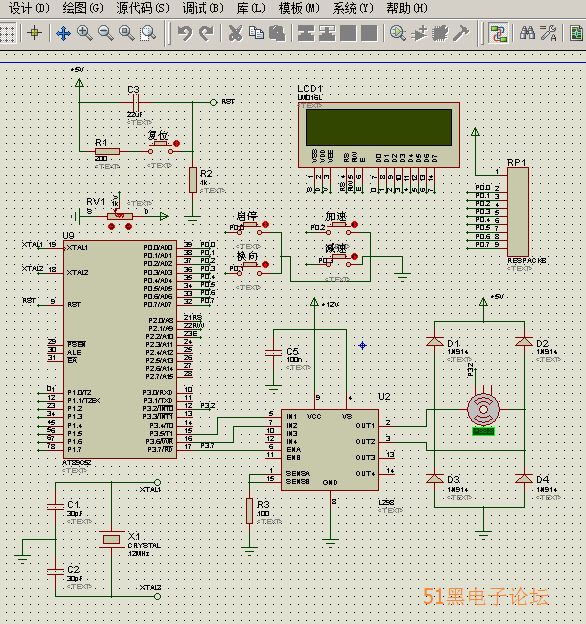Click the block copy icon
Screen dimensions: 586x624
[x=306, y=33]
